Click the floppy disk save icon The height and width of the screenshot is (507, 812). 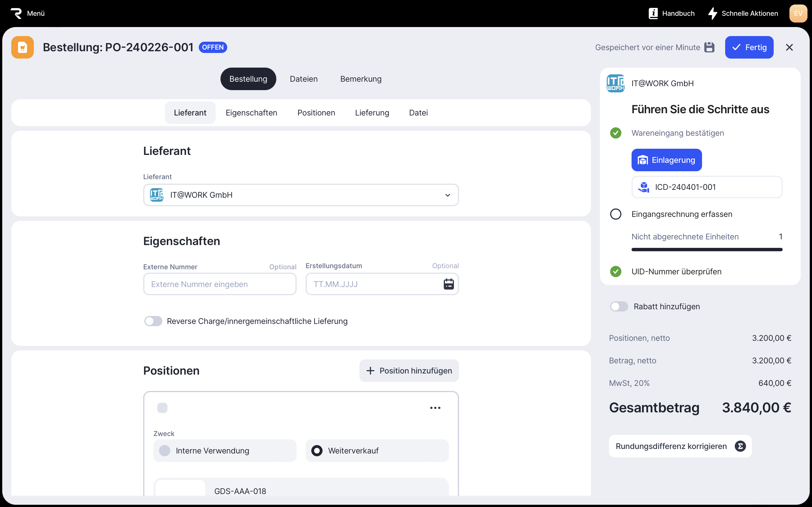pyautogui.click(x=709, y=47)
